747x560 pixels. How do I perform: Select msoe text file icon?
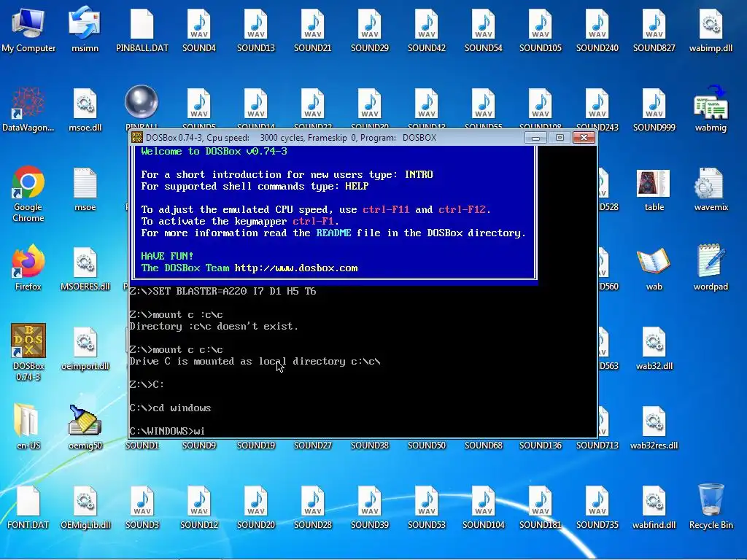[85, 183]
